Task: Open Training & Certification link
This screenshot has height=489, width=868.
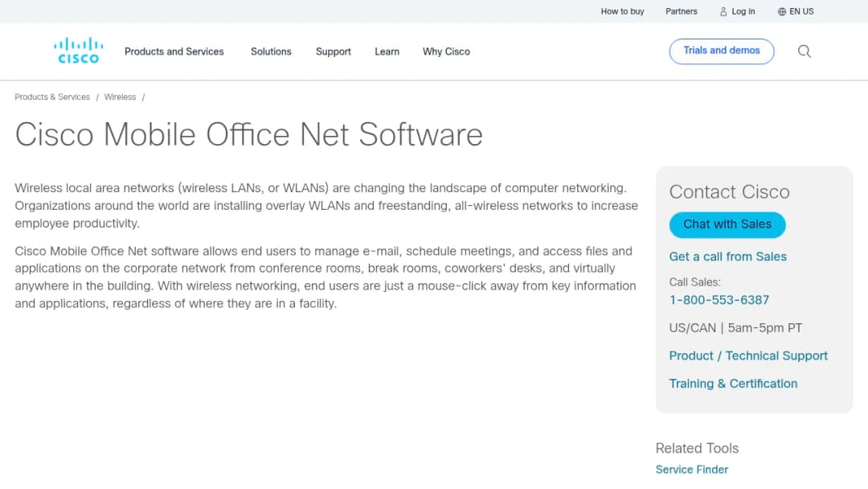Action: pyautogui.click(x=733, y=384)
